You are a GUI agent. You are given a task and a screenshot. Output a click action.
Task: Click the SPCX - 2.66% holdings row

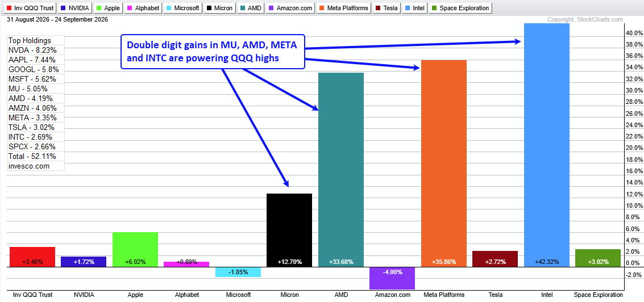click(36, 146)
